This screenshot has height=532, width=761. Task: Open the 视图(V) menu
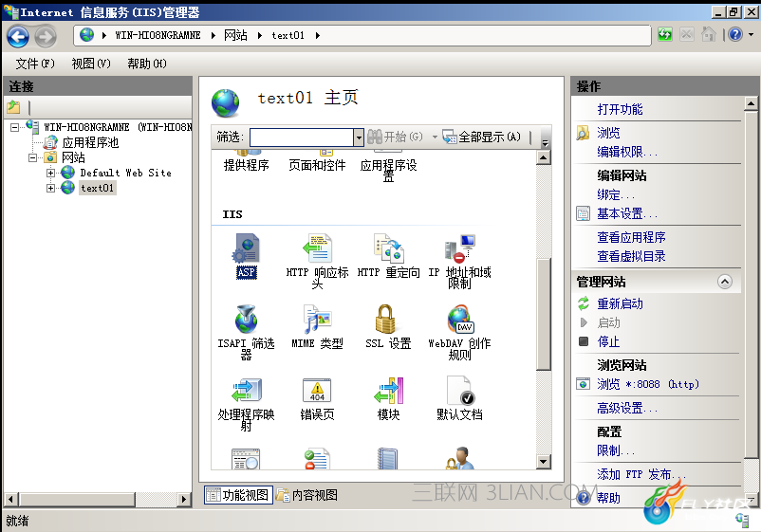point(91,64)
